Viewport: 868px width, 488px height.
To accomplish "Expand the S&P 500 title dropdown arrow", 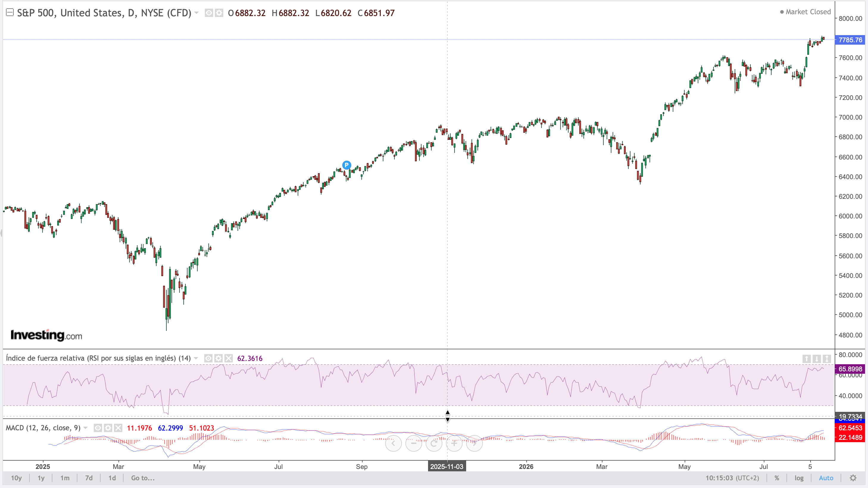I will pos(196,13).
